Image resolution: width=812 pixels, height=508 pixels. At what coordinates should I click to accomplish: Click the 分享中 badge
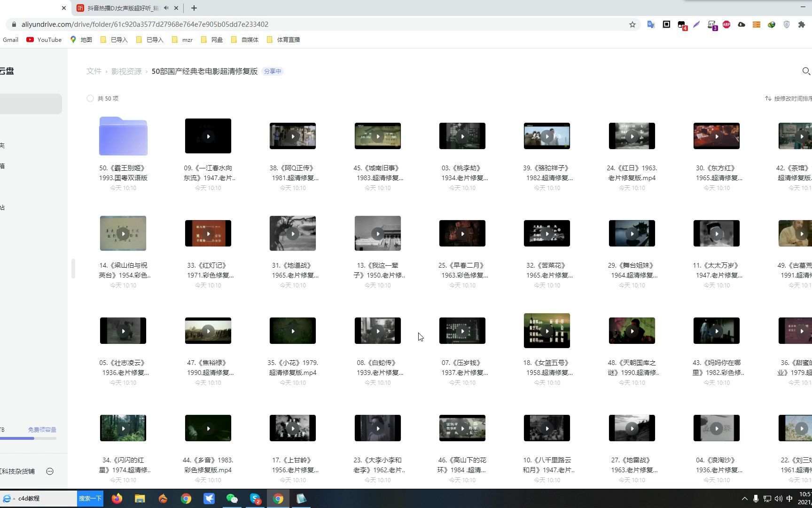click(x=273, y=71)
